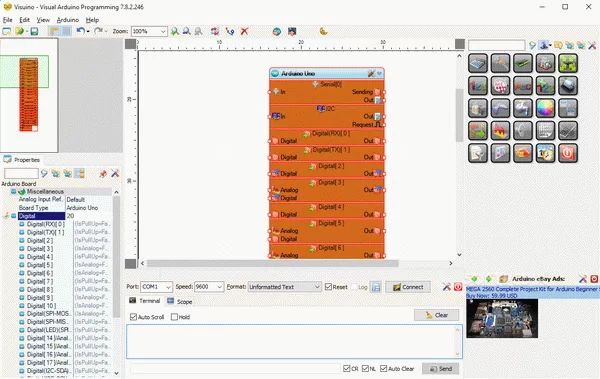Viewport: 600px width, 379px height.
Task: Toggle the NL checkbox
Action: pos(365,368)
